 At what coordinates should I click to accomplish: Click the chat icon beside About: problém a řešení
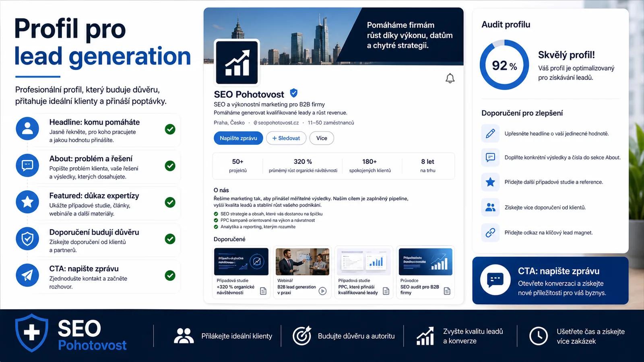tap(27, 165)
